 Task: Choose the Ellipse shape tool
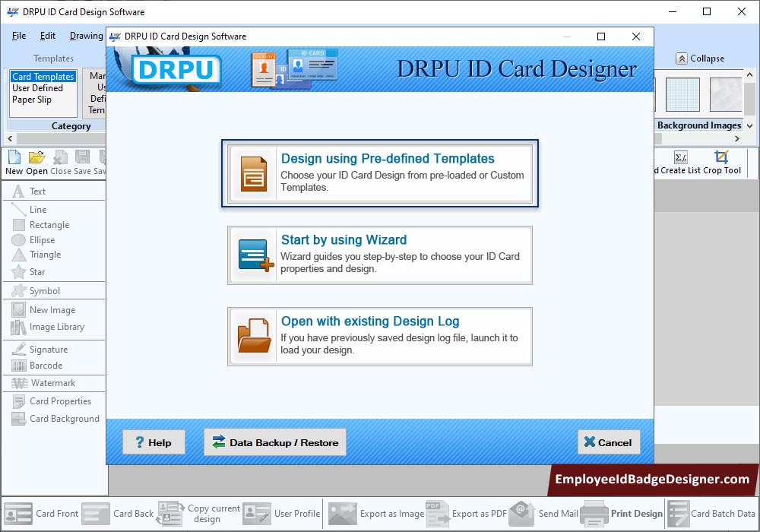coord(33,240)
